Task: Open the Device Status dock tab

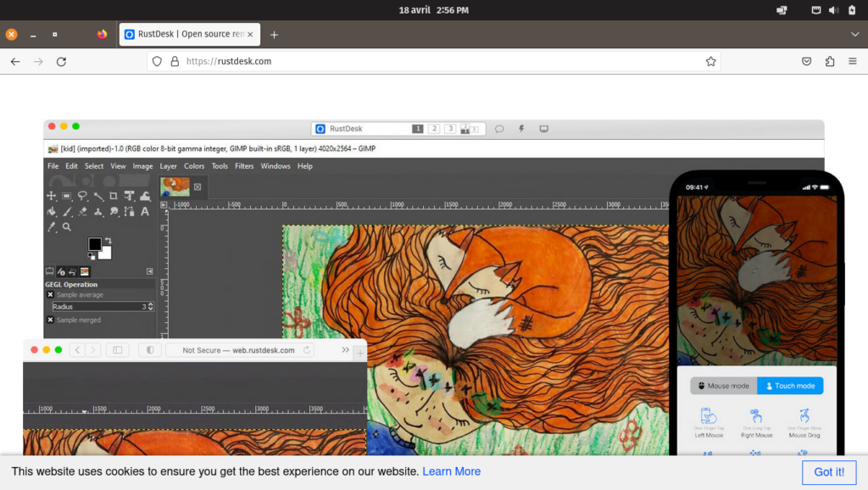Action: 61,271
